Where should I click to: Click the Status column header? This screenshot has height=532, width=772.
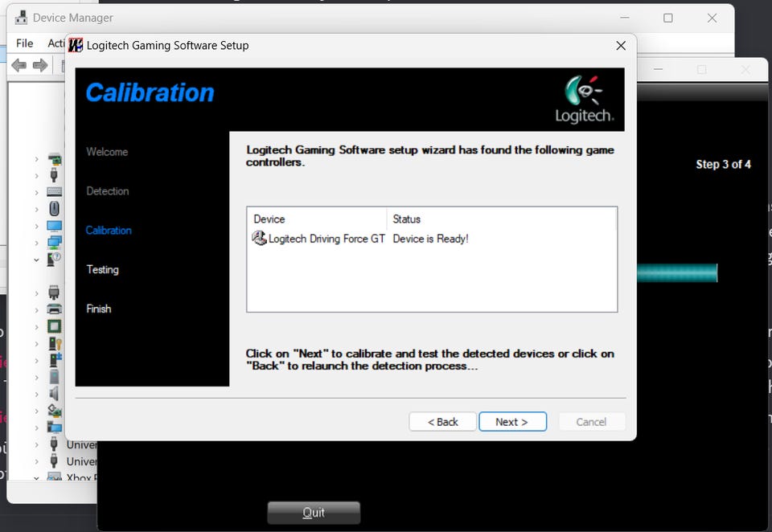click(x=502, y=219)
